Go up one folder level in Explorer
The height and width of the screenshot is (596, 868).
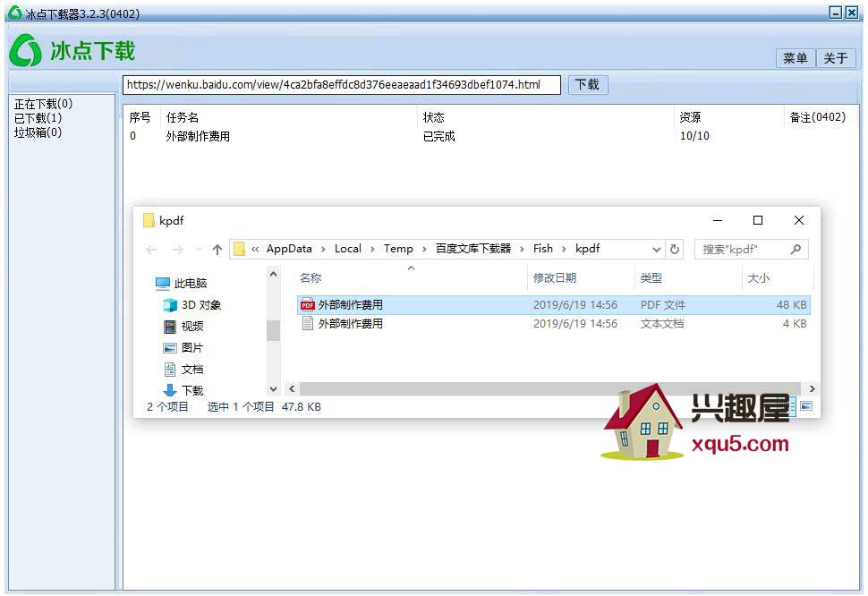(x=217, y=250)
